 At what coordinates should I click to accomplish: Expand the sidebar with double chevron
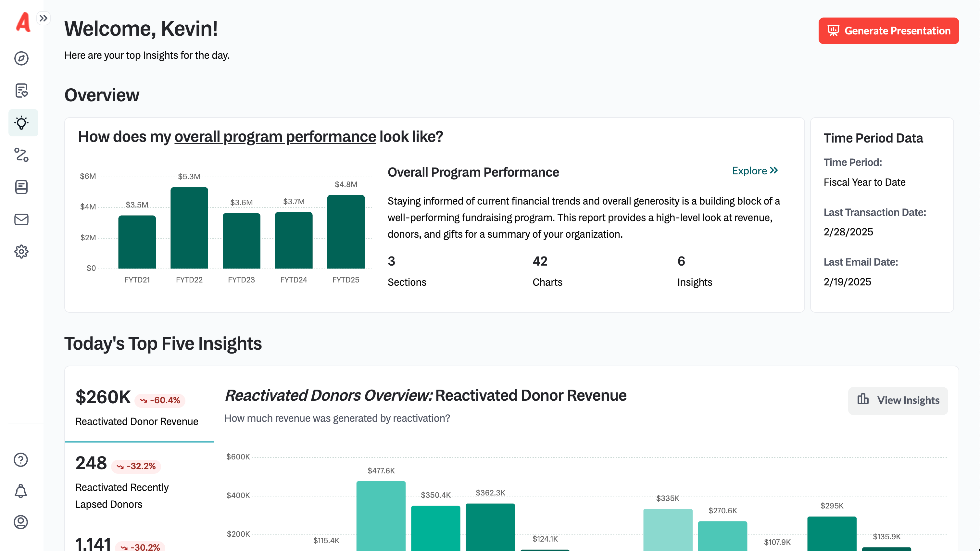[x=44, y=18]
